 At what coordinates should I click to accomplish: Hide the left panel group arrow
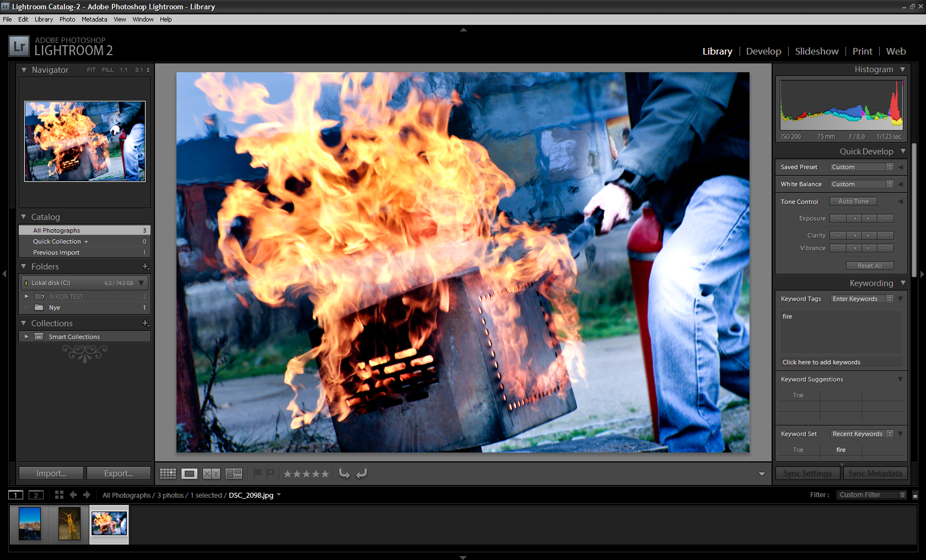[4, 273]
